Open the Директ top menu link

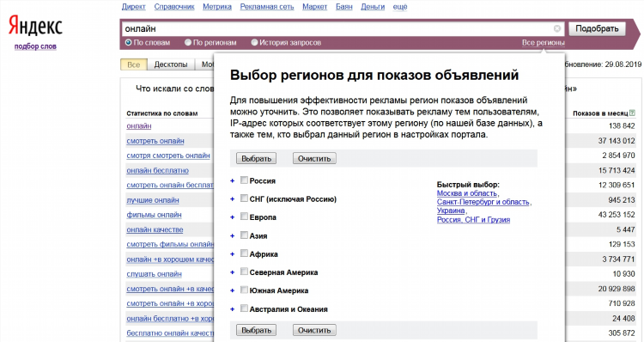click(133, 7)
